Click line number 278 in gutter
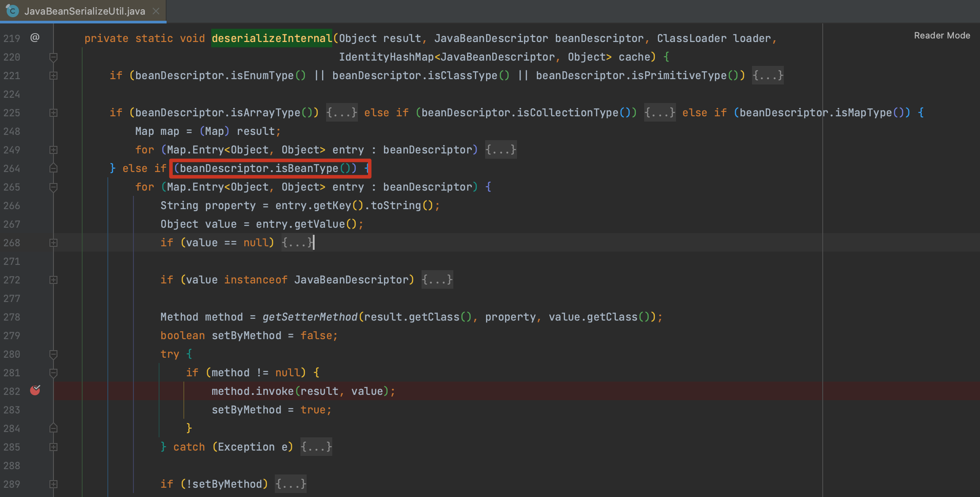 click(x=12, y=317)
